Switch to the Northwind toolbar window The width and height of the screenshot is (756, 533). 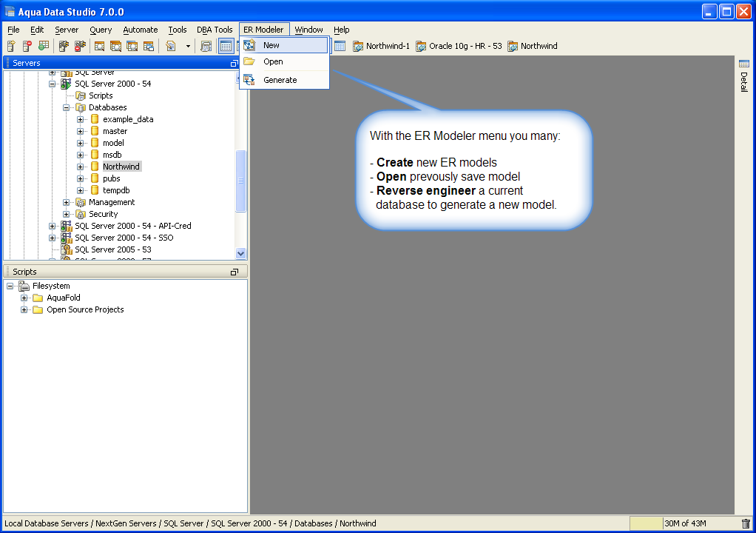[533, 46]
